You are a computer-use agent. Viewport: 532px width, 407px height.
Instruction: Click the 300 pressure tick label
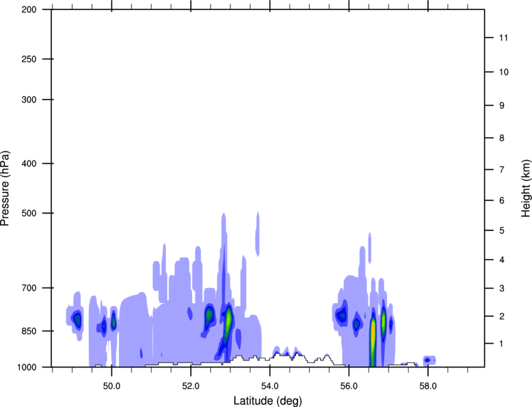tap(29, 100)
